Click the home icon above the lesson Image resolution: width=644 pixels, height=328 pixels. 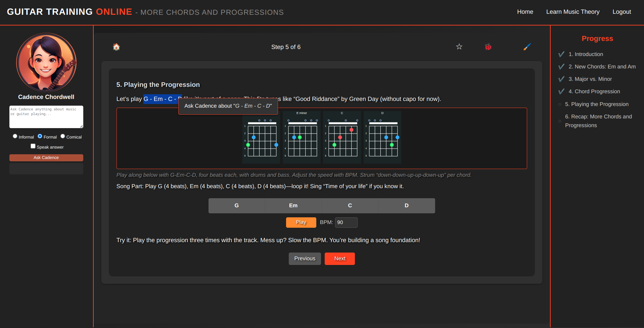[116, 47]
